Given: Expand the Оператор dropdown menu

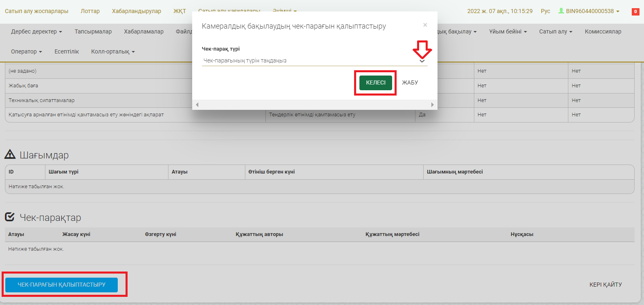Looking at the screenshot, I should click(x=26, y=51).
